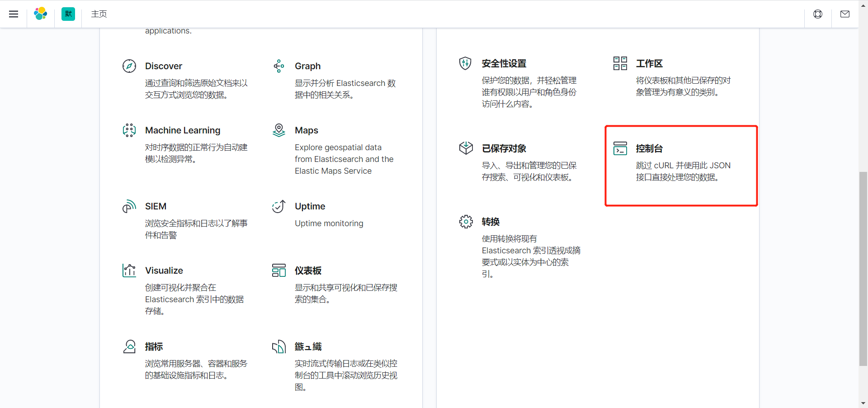The width and height of the screenshot is (868, 408).
Task: Click the Machine Learning icon
Action: (129, 130)
